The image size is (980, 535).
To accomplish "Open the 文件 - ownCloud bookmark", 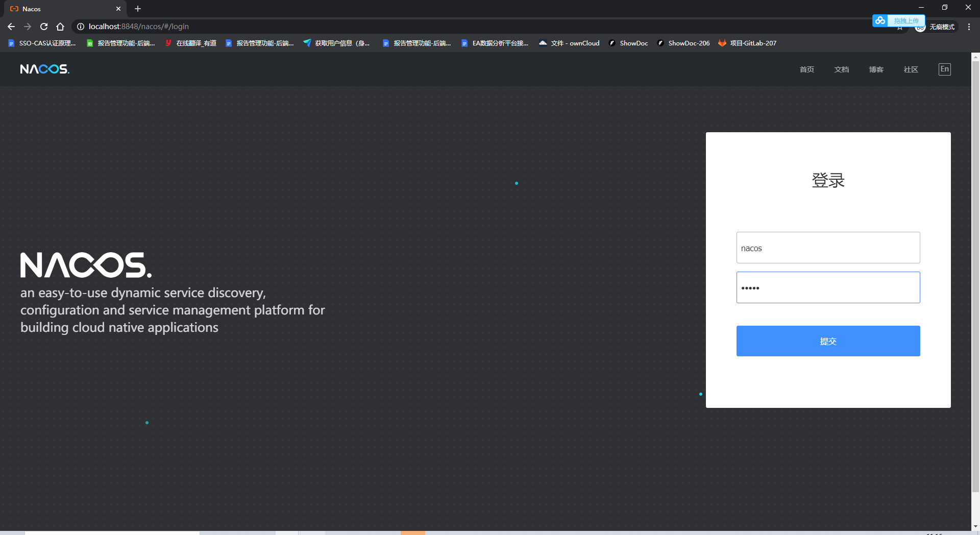I will [x=569, y=43].
